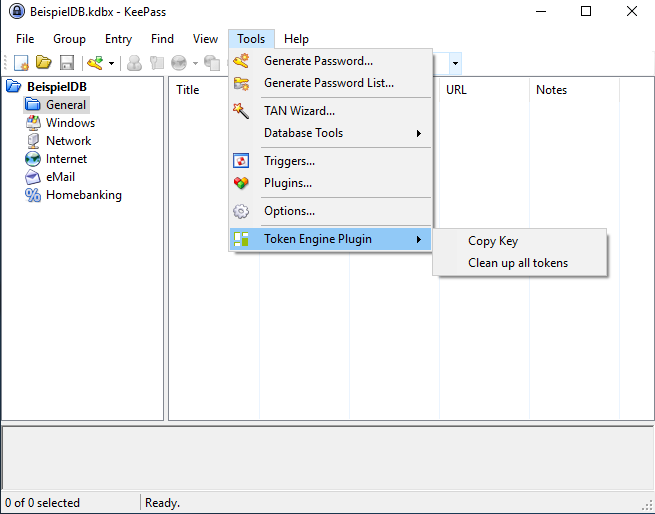Expand the Database Tools submenu arrow
This screenshot has height=514, width=655.
pos(419,133)
